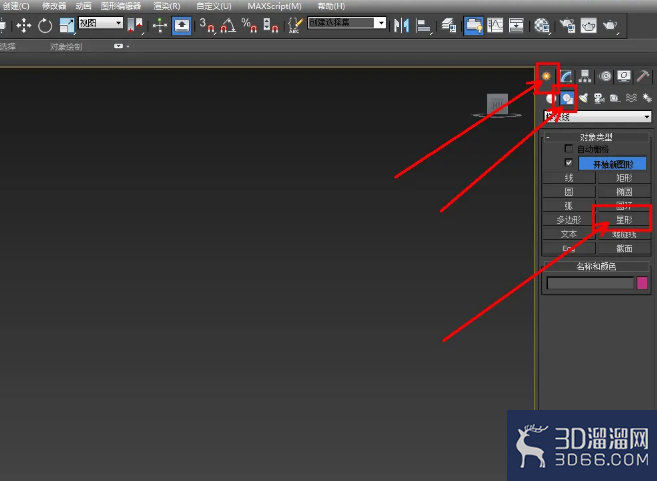Open the 帮助(H) menu

pyautogui.click(x=331, y=6)
